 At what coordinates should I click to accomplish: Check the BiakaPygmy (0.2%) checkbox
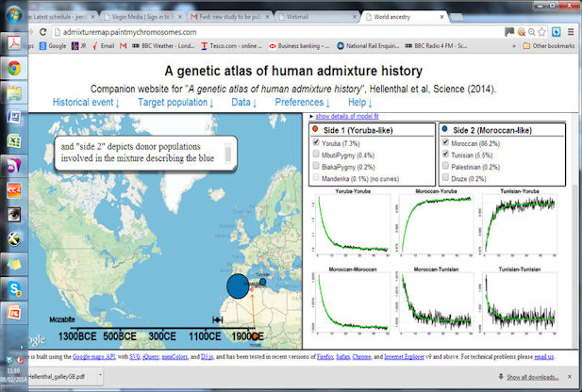[x=316, y=166]
